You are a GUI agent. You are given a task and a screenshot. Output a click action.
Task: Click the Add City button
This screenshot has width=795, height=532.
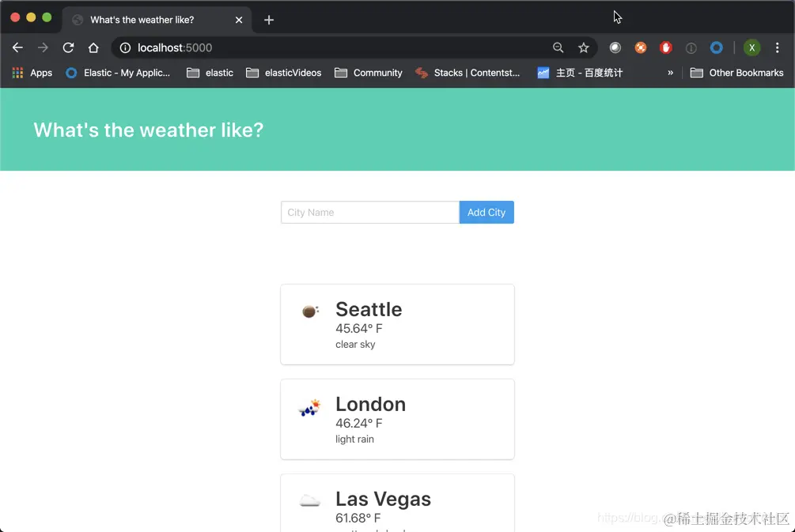pos(486,213)
